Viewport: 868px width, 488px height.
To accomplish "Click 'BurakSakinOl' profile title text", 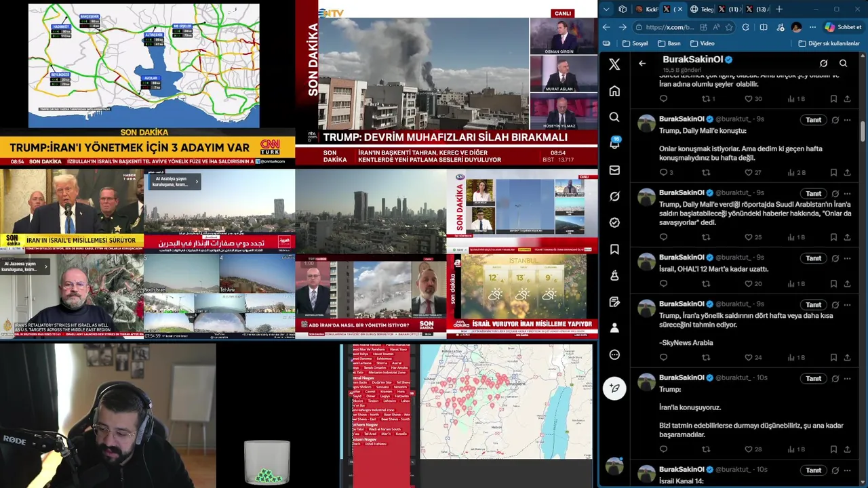I will [693, 60].
